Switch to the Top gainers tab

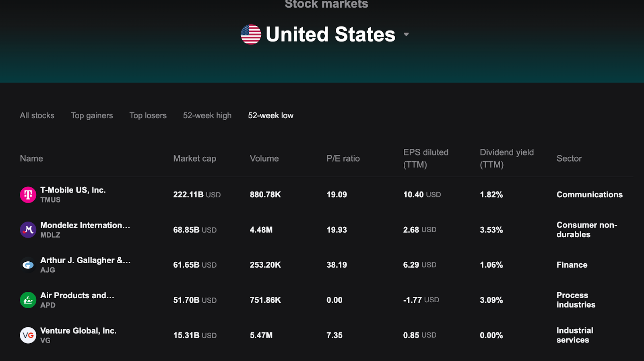click(92, 115)
